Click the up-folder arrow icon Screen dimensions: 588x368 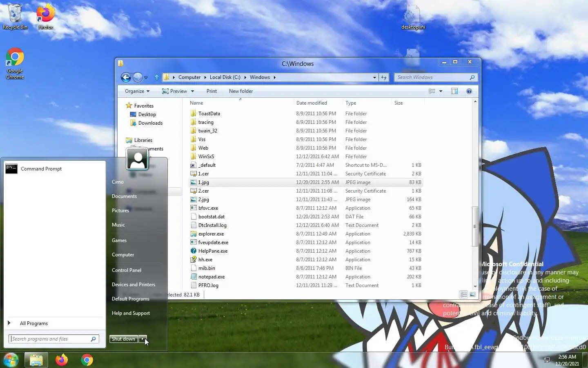tap(157, 77)
